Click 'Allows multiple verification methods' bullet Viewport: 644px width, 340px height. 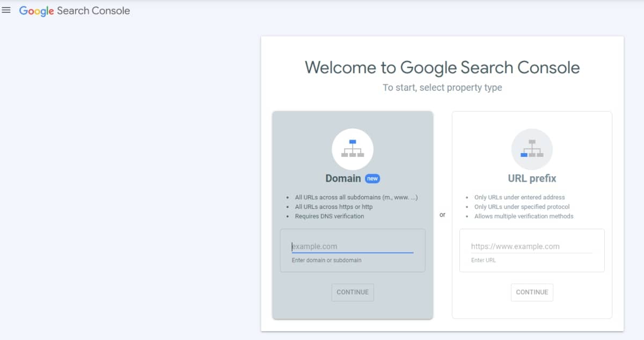pyautogui.click(x=524, y=216)
